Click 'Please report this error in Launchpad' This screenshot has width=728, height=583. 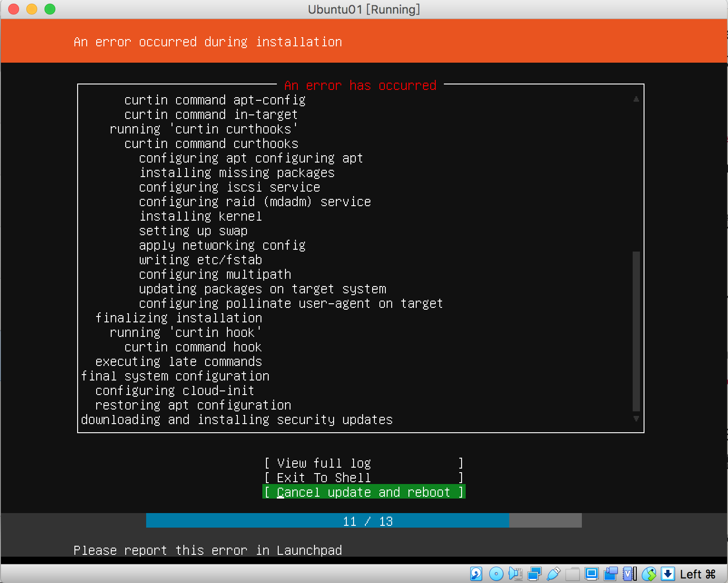[x=208, y=550]
